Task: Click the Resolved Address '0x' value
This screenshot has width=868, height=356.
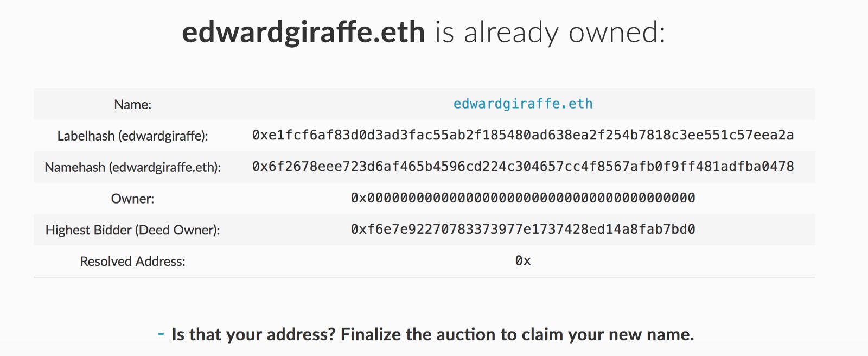Action: (522, 261)
